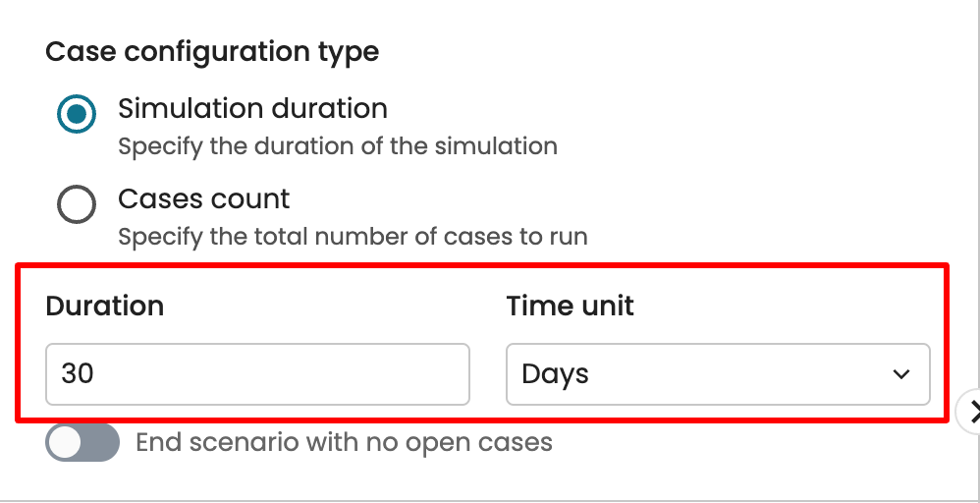The width and height of the screenshot is (980, 503).
Task: Click the chevron arrow in Time unit box
Action: coord(900,374)
